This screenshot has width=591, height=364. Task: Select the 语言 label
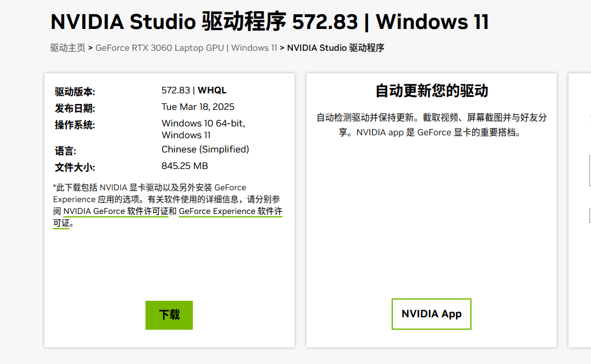coord(65,151)
